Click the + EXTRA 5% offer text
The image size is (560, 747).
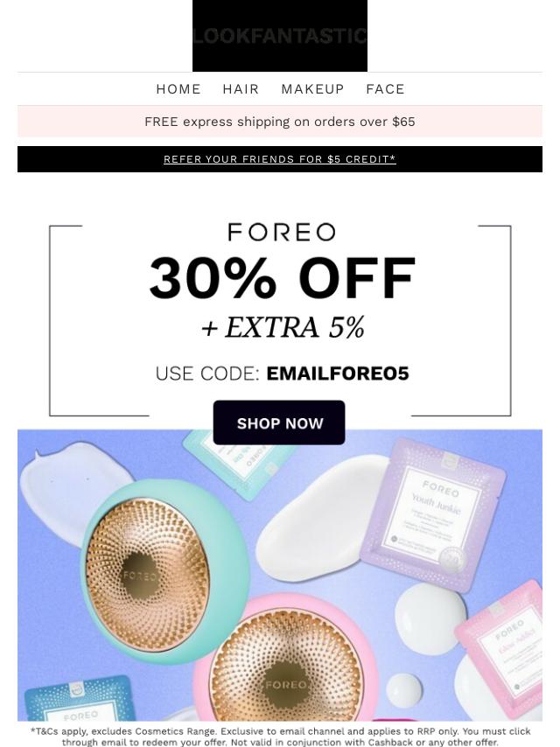tap(283, 327)
